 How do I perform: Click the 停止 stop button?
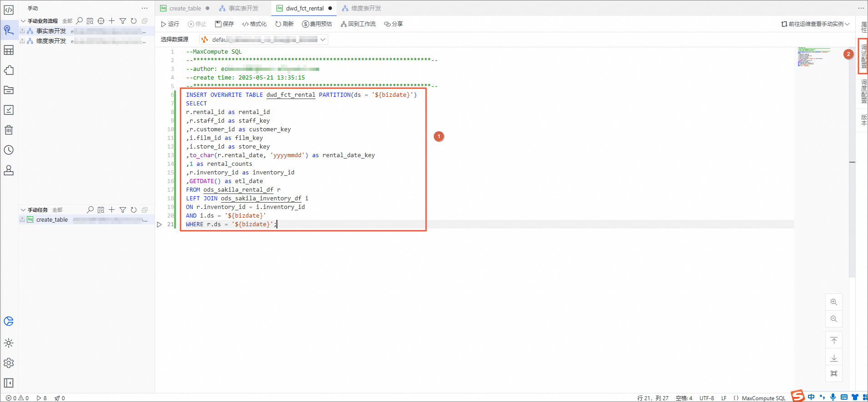(197, 24)
